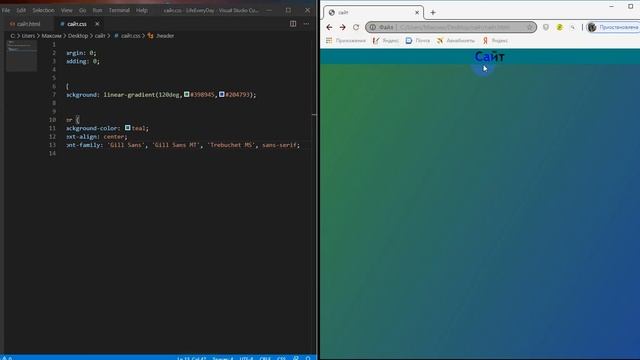Open the Go menu
The image size is (640, 360).
[82, 10]
